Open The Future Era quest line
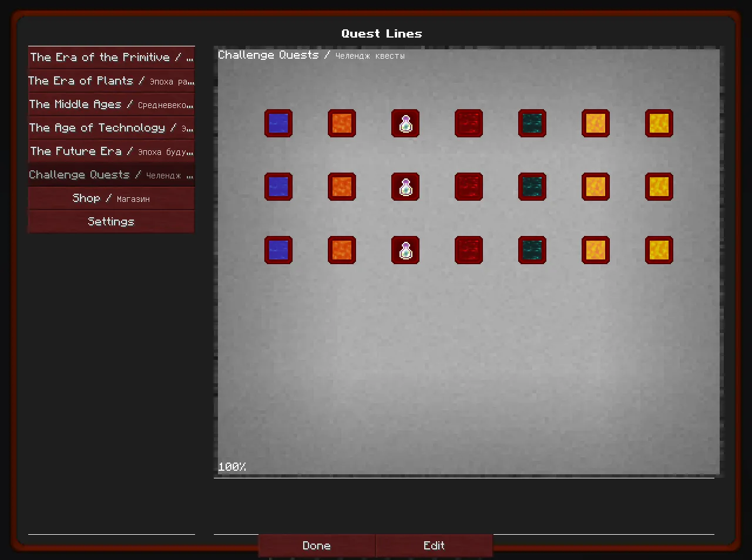This screenshot has height=560, width=752. (112, 151)
